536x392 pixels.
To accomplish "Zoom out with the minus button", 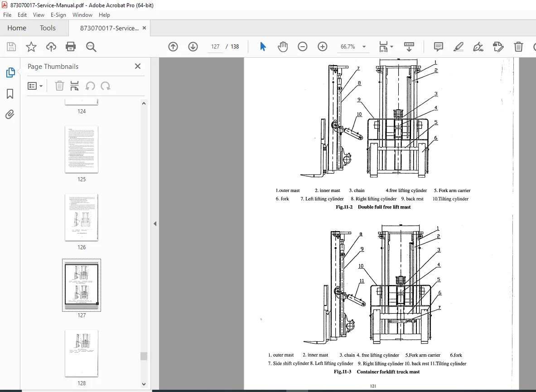I will tap(303, 47).
